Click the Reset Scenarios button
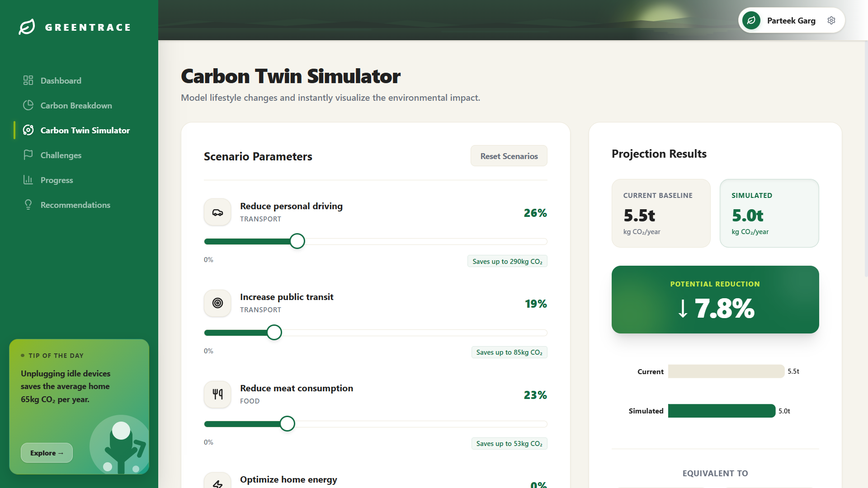Image resolution: width=868 pixels, height=488 pixels. point(509,156)
